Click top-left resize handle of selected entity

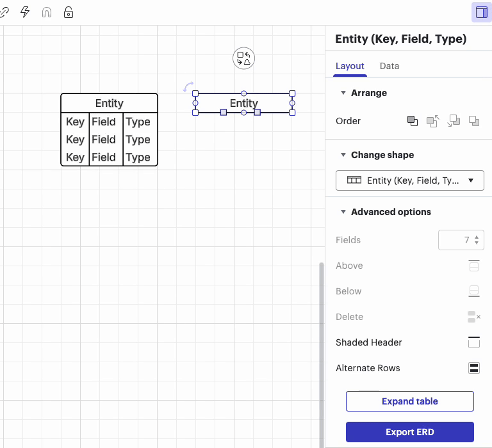[x=195, y=93]
